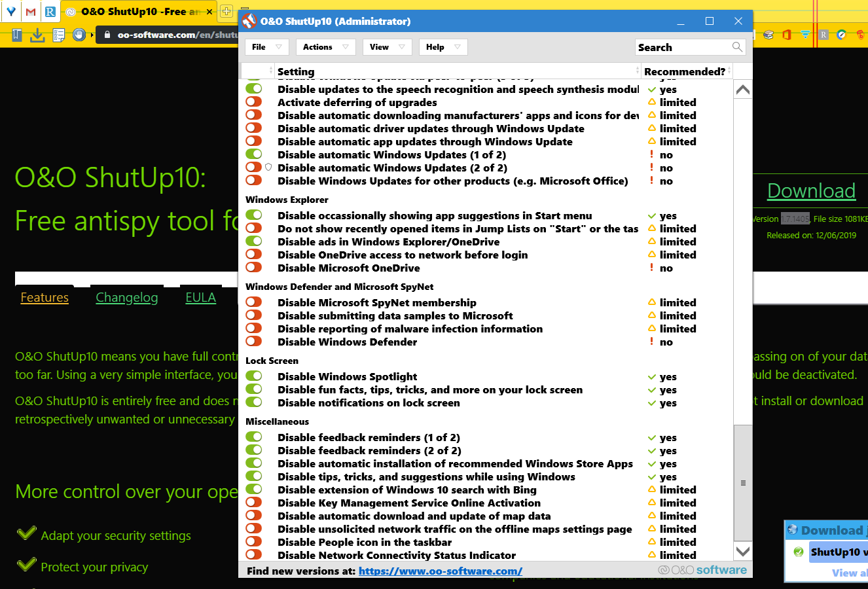Click the padlock icon in address bar
Image resolution: width=868 pixels, height=589 pixels.
point(108,35)
